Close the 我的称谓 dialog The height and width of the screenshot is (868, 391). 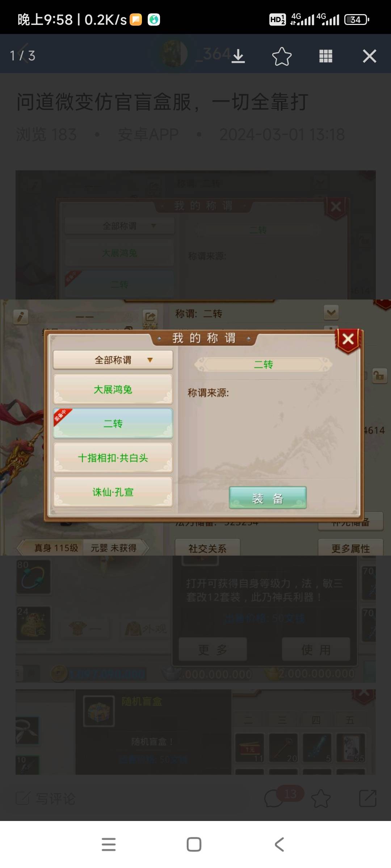tap(348, 340)
